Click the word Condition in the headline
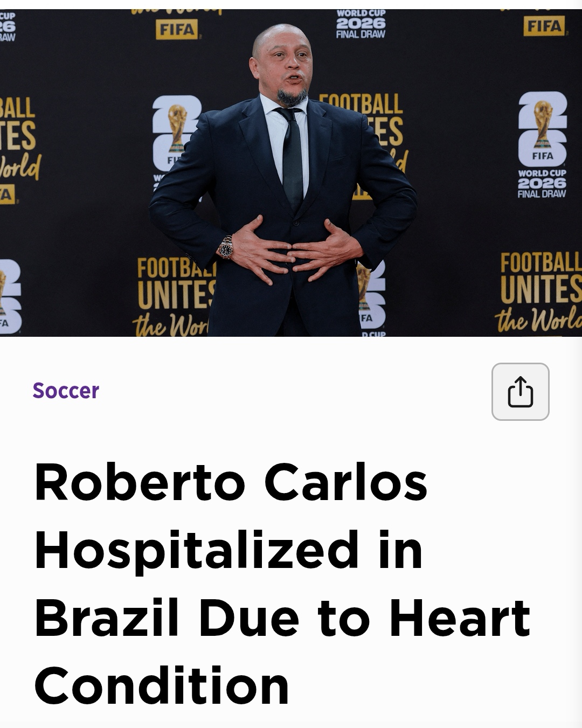582x728 pixels. pyautogui.click(x=162, y=686)
